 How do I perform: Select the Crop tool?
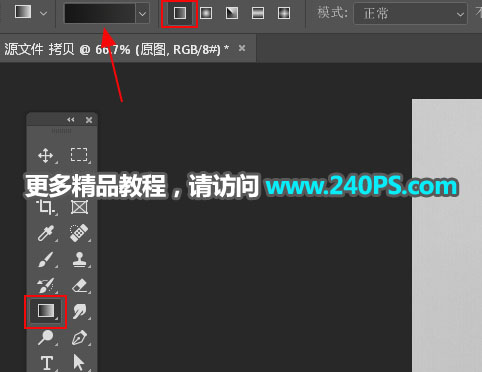click(x=45, y=207)
